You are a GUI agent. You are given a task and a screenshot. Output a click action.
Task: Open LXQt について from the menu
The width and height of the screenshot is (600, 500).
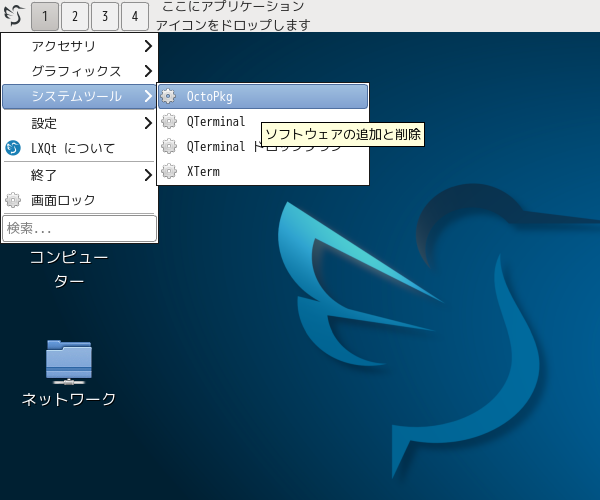point(79,148)
